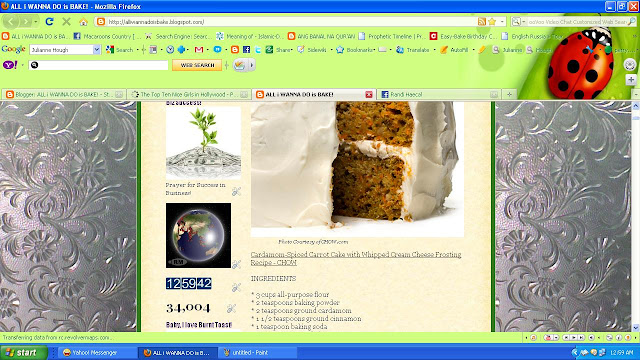Open the Yahoo mail envelope icon

(240, 65)
